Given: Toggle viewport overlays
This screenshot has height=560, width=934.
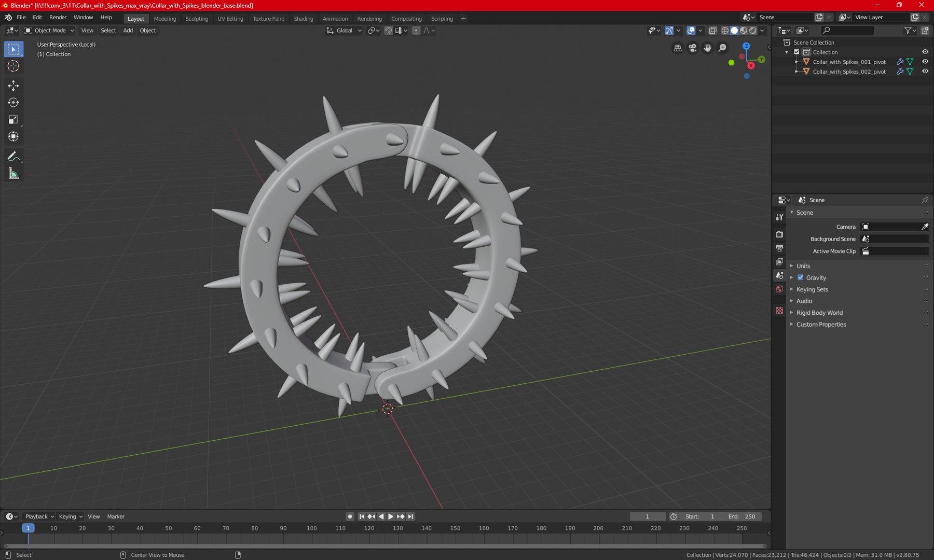Looking at the screenshot, I should [691, 31].
